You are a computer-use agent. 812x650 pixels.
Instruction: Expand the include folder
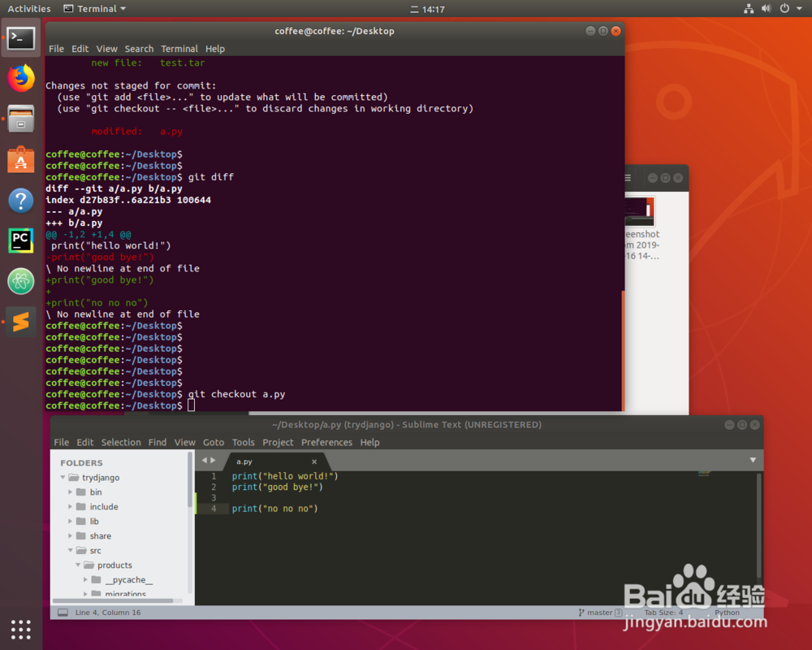[x=71, y=506]
